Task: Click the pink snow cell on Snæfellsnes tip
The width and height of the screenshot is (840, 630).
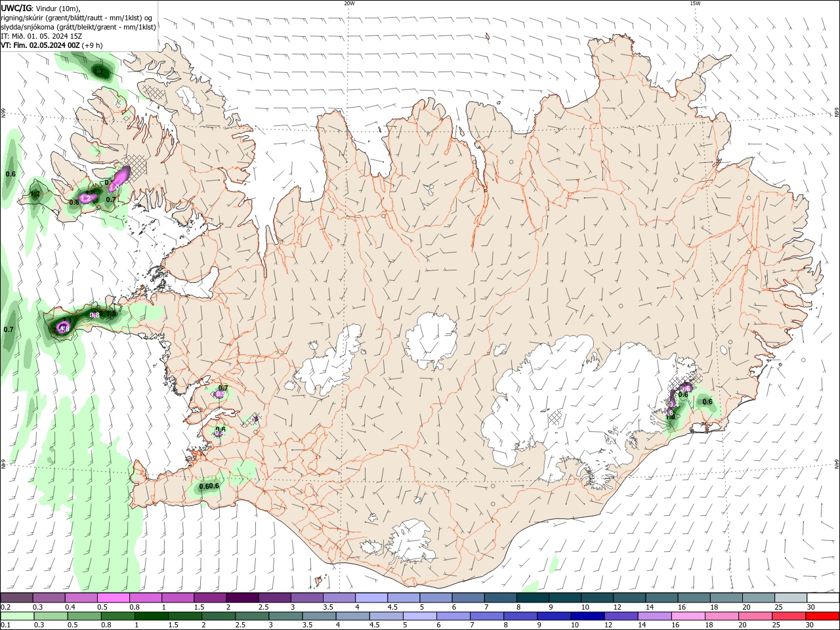Action: click(x=64, y=327)
